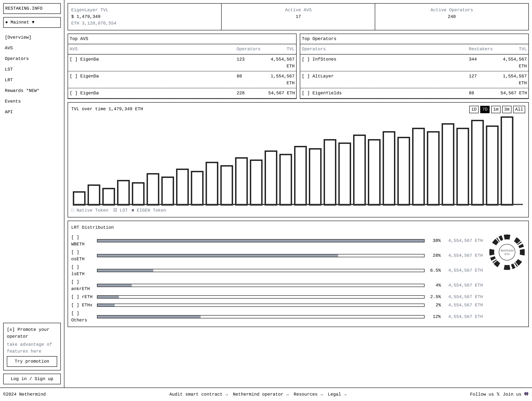Click the X social icon in footer
Image resolution: width=532 pixels, height=401 pixels.
[x=498, y=394]
